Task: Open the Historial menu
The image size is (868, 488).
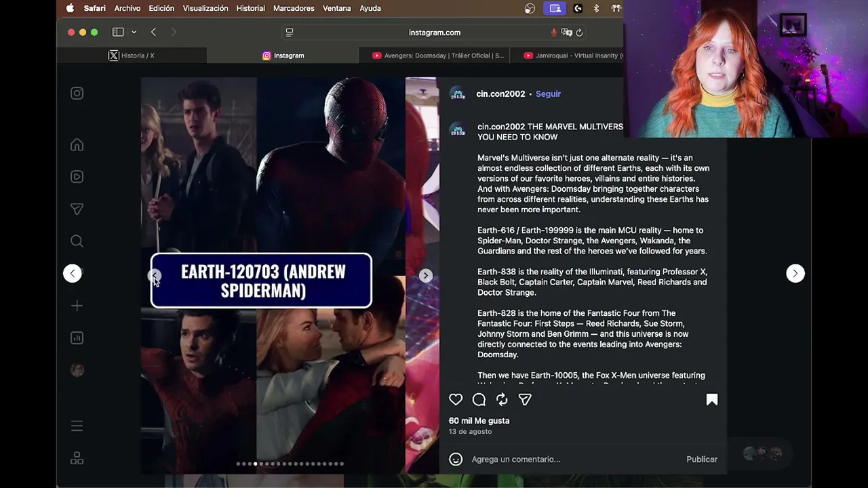Action: [x=250, y=8]
